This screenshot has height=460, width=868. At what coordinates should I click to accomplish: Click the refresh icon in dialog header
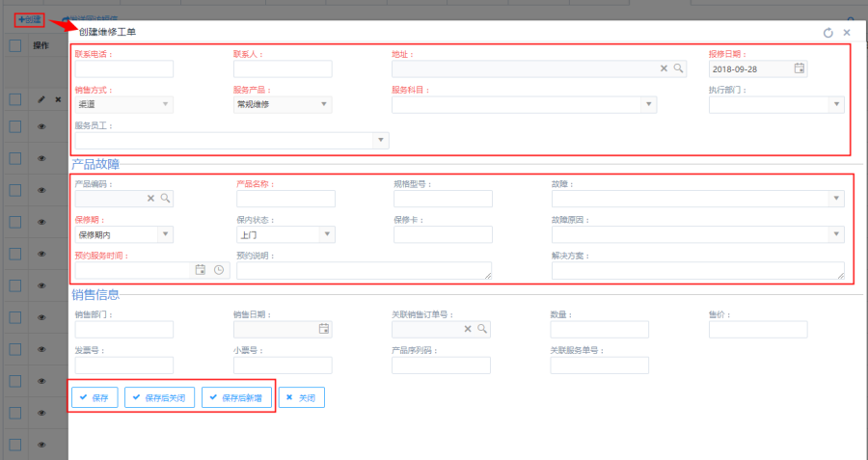pos(827,33)
